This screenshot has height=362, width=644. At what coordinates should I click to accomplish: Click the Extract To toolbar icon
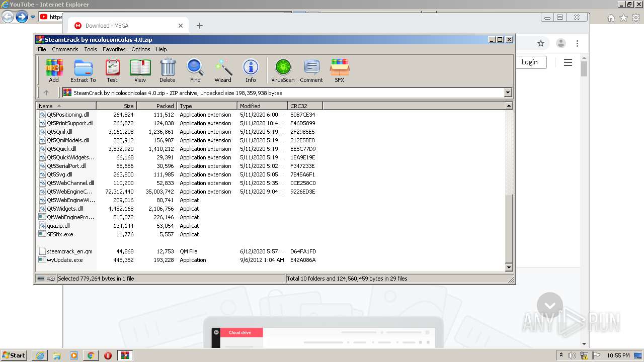pyautogui.click(x=83, y=71)
